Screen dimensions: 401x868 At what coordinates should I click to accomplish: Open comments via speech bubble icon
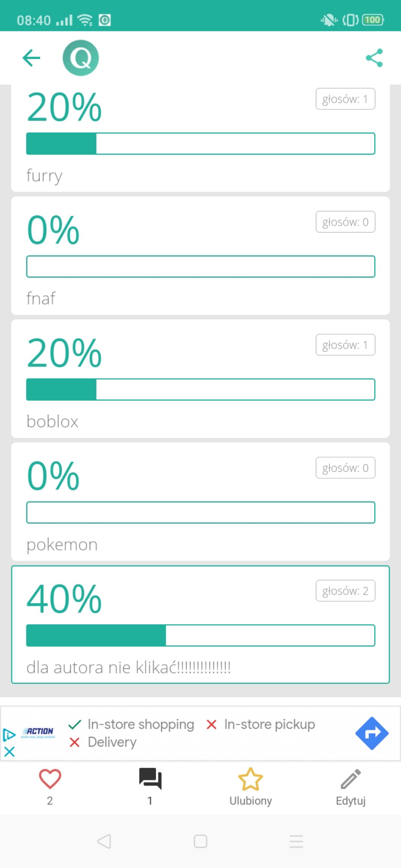tap(150, 779)
